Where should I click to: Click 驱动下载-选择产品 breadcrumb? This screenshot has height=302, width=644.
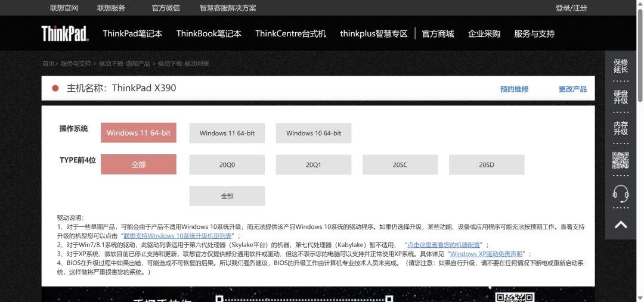point(124,64)
